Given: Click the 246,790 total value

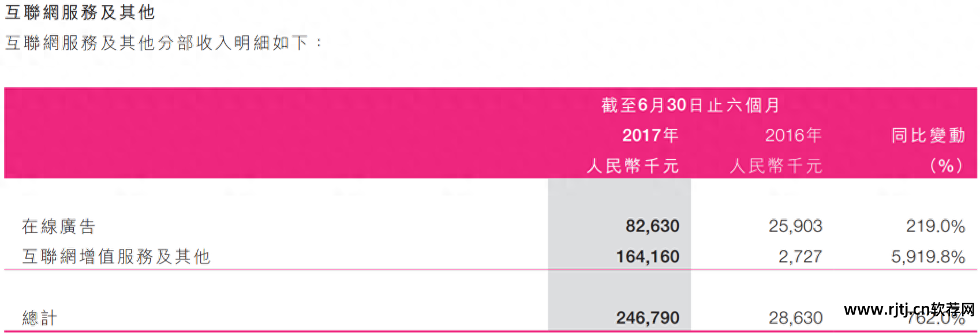Looking at the screenshot, I should 648,318.
